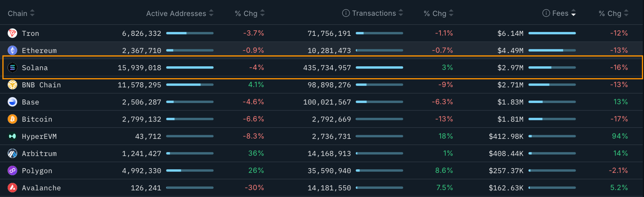The height and width of the screenshot is (197, 644).
Task: Select Ethereum active addresses value 2,367,710
Action: point(142,51)
